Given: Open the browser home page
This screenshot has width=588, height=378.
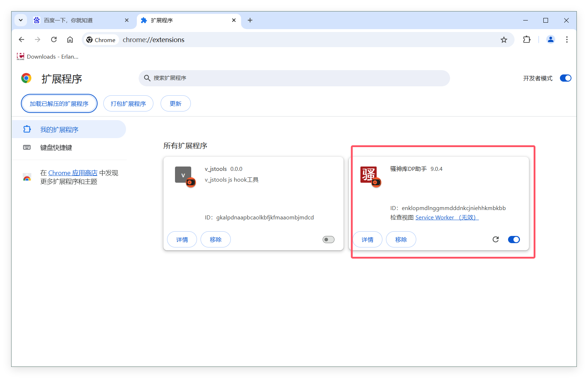Looking at the screenshot, I should [70, 40].
